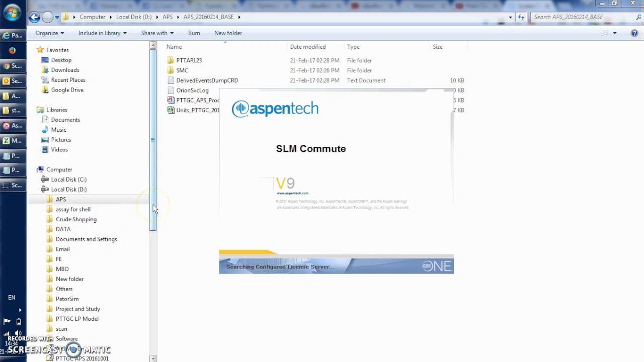The height and width of the screenshot is (362, 644).
Task: Open the Include in library dropdown
Action: (102, 33)
